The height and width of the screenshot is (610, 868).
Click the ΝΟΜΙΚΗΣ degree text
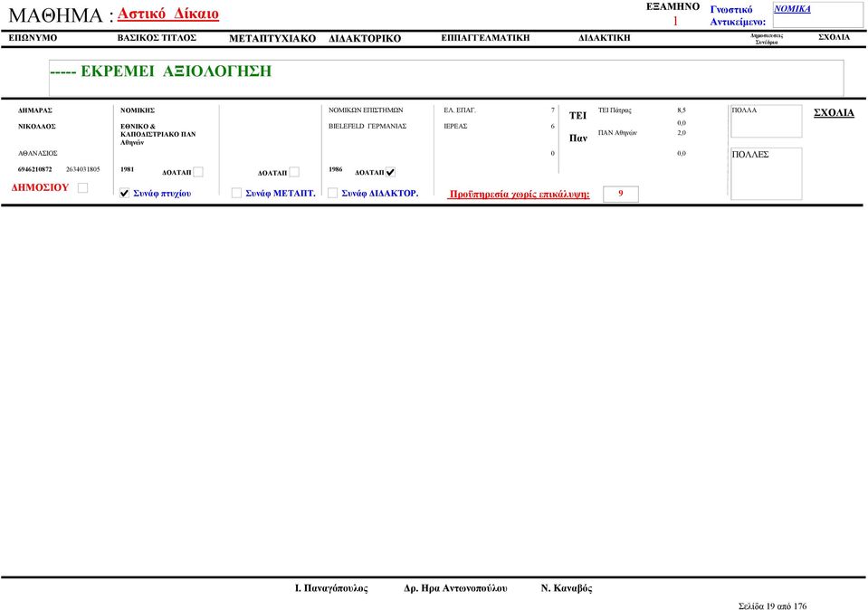tap(138, 110)
